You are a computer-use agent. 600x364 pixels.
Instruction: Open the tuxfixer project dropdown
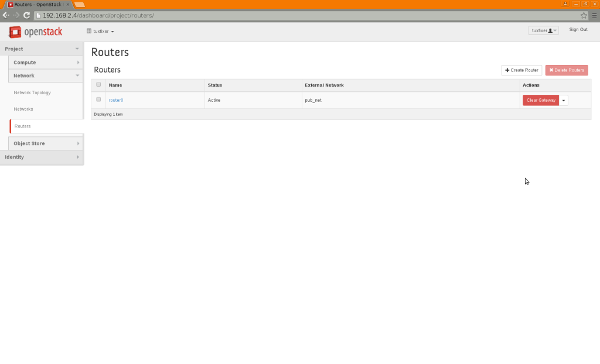(100, 31)
